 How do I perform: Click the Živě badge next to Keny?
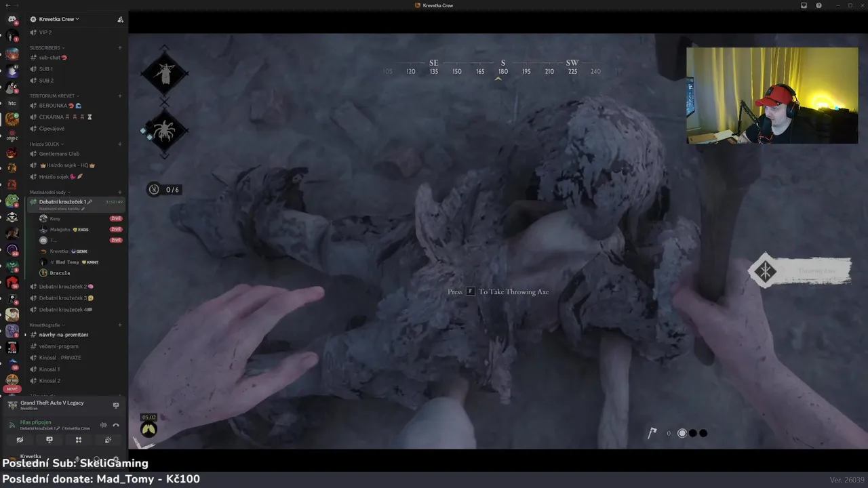tap(116, 219)
